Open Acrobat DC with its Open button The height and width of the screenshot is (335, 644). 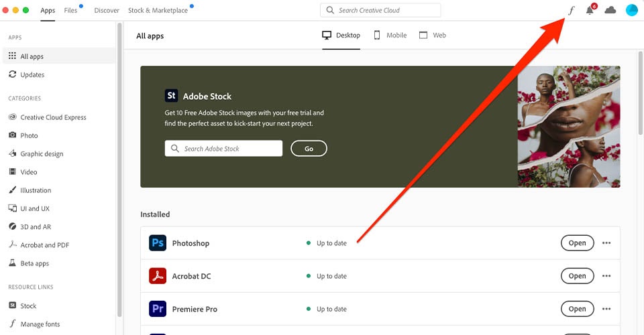[x=577, y=276]
